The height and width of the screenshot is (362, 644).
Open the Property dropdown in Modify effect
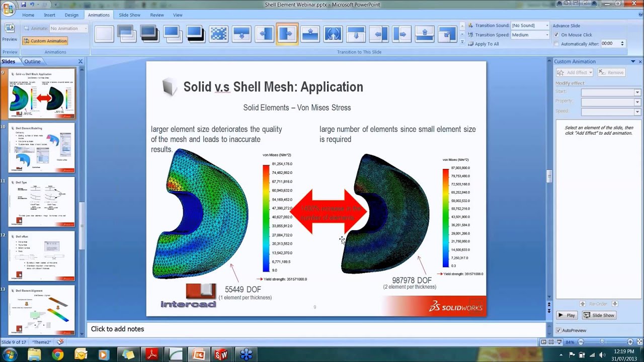click(x=637, y=102)
